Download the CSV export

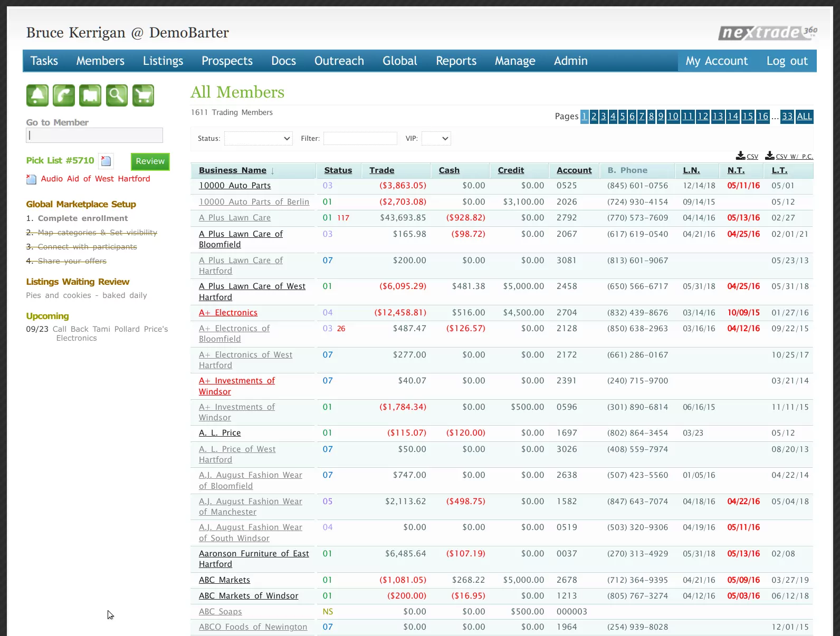click(x=747, y=156)
